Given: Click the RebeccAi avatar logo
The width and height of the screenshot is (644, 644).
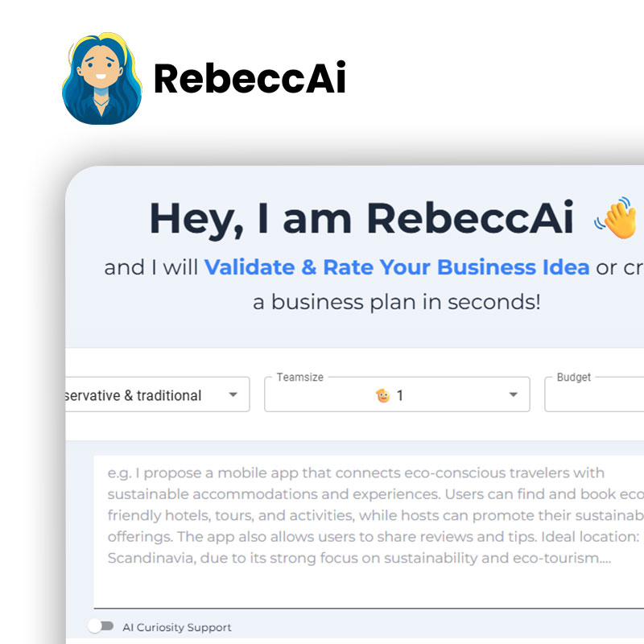Looking at the screenshot, I should pyautogui.click(x=102, y=78).
